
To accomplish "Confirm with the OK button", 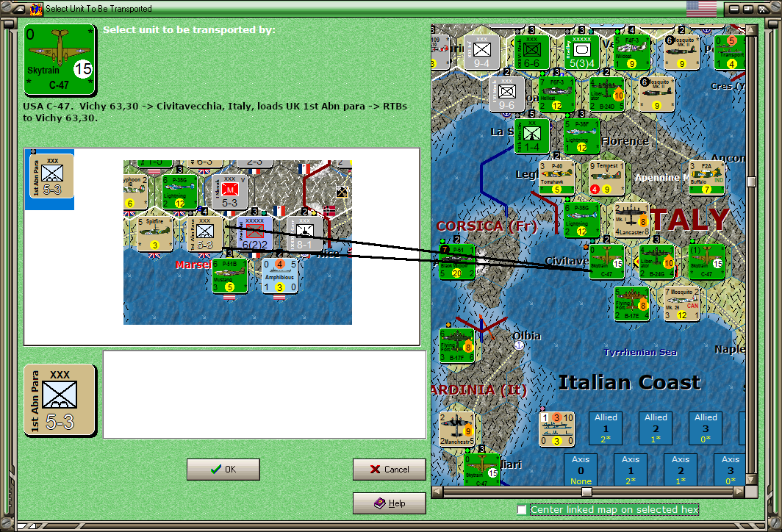I will click(223, 470).
